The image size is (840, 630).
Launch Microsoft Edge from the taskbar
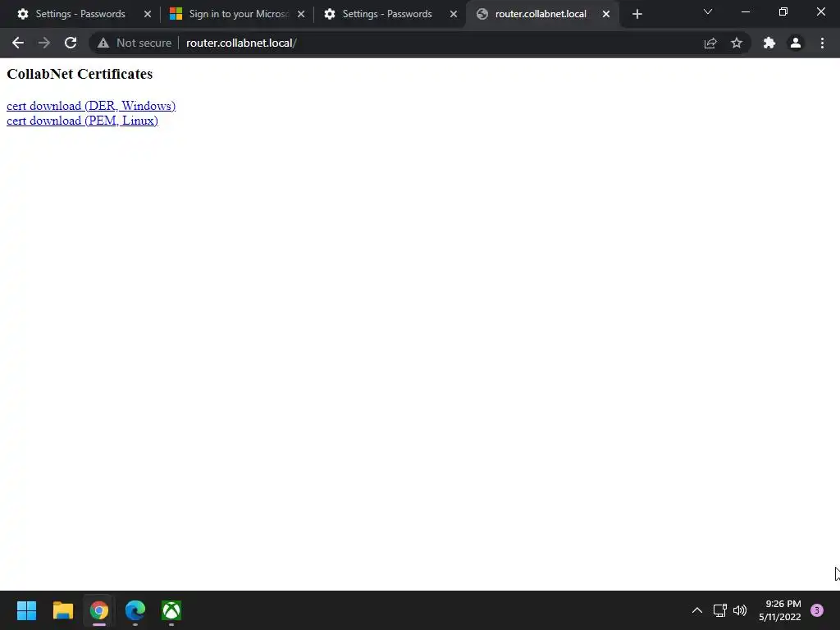click(135, 610)
